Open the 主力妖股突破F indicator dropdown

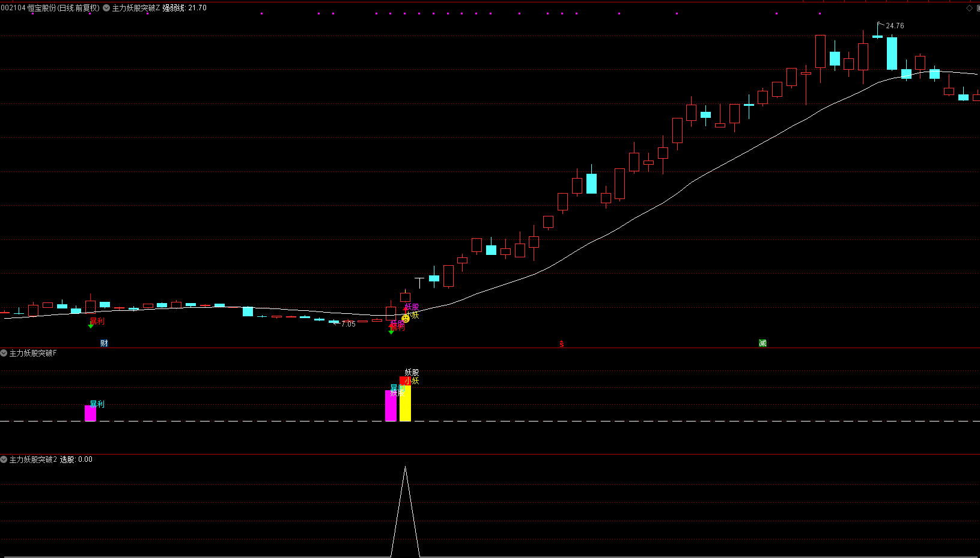4,353
